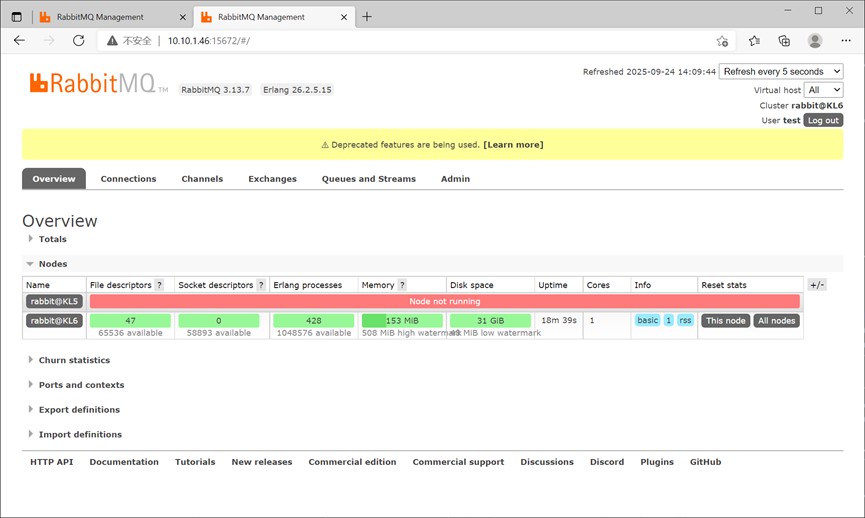This screenshot has height=518, width=865.
Task: Collapse the Nodes section
Action: coord(52,264)
